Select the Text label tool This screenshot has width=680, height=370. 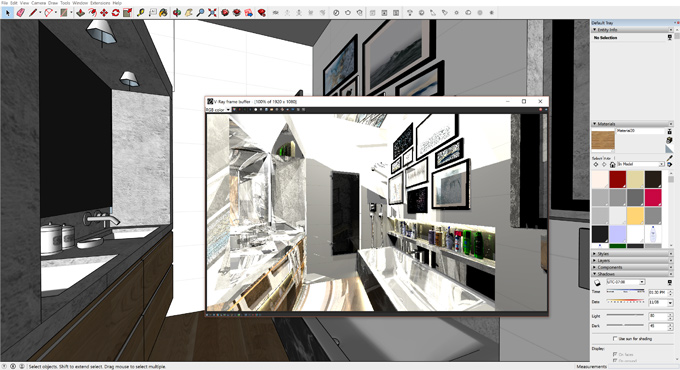pos(152,13)
